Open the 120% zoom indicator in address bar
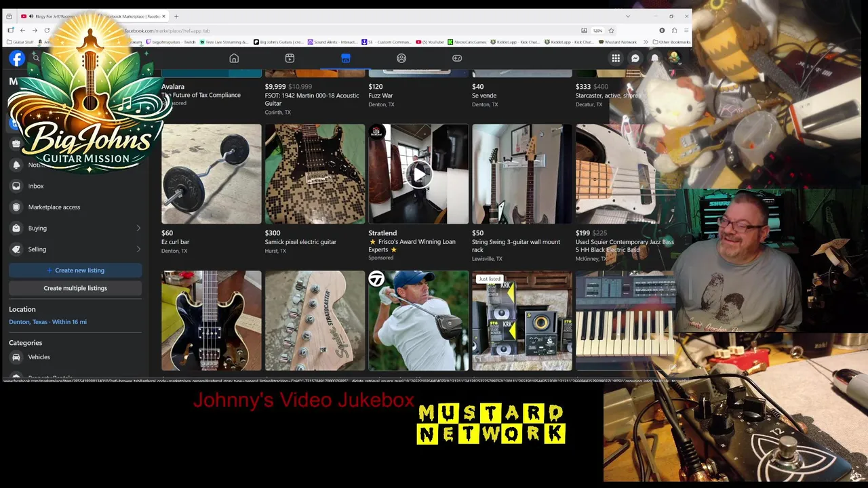868x488 pixels. 597,30
